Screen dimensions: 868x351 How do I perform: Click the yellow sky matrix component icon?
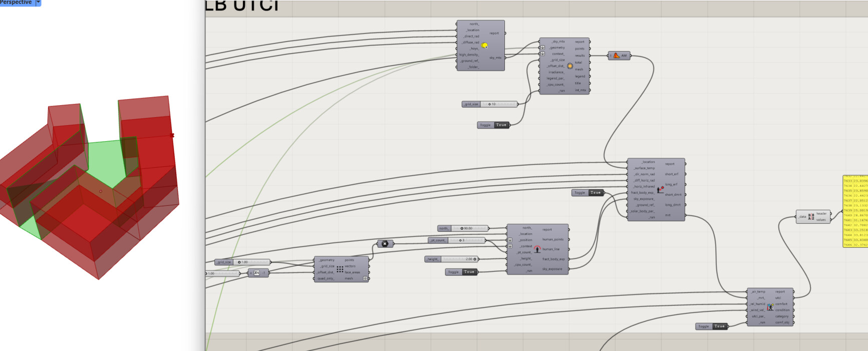tap(484, 46)
